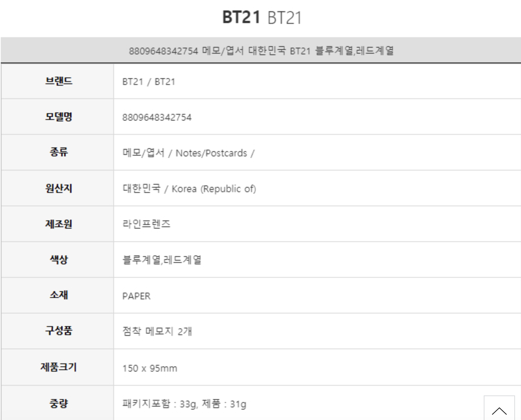
Task: Select the 중량 row label
Action: click(x=59, y=403)
